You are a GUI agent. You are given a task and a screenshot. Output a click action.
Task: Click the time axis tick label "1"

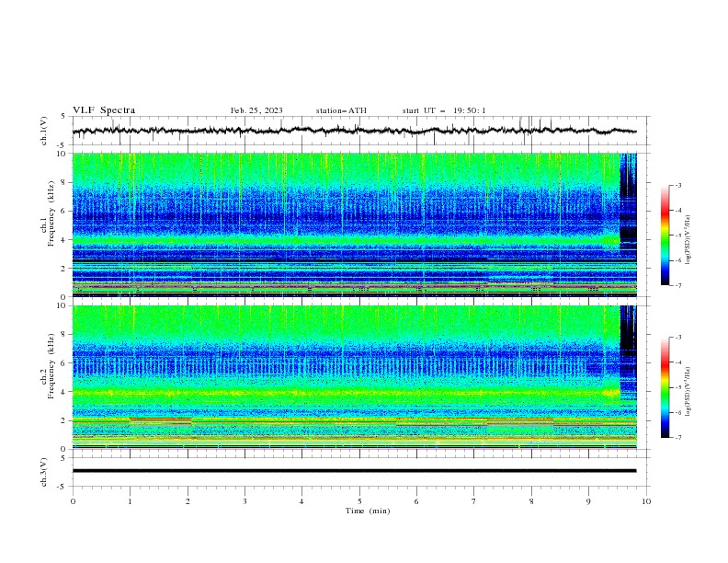130,501
